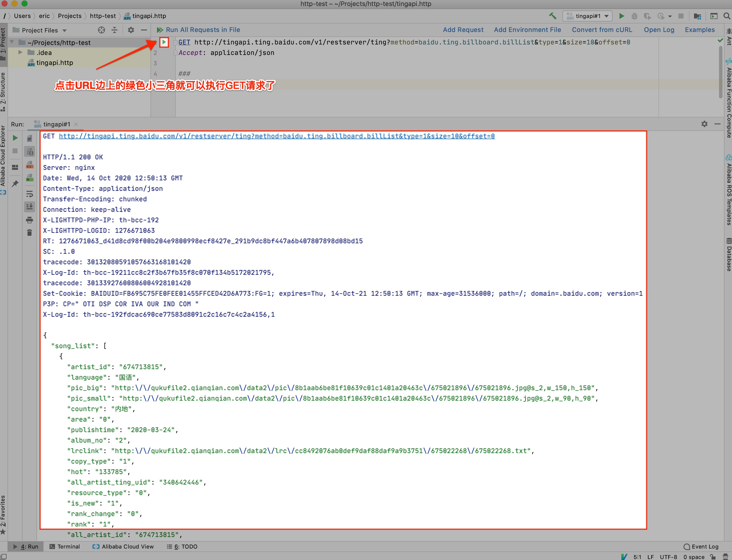Image resolution: width=732 pixels, height=560 pixels.
Task: Click the LF line separator in status bar
Action: [x=650, y=557]
